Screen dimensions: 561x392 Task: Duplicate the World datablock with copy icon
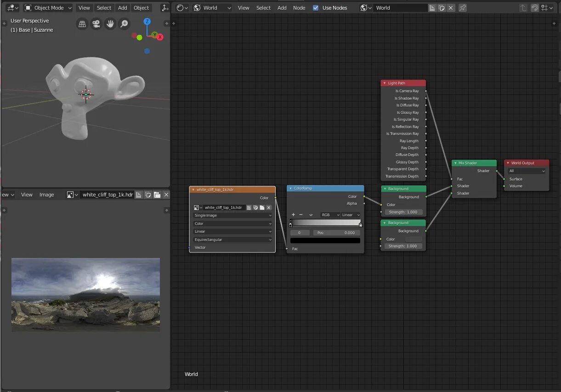click(442, 8)
